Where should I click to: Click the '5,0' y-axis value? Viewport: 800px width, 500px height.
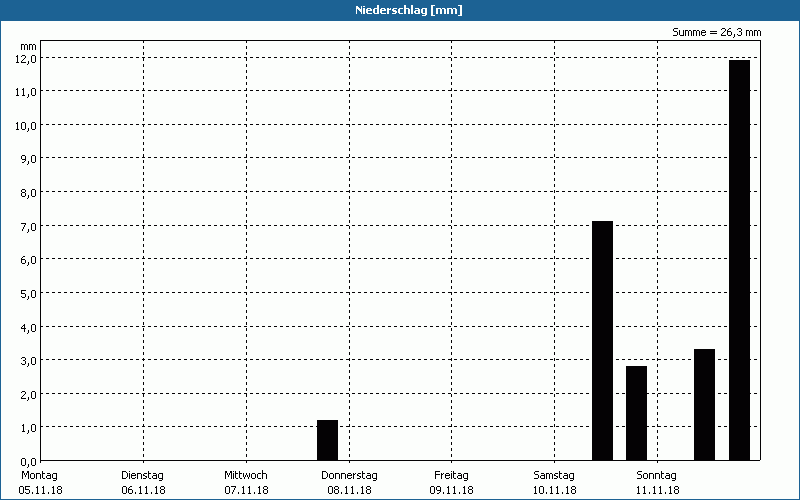coord(28,294)
